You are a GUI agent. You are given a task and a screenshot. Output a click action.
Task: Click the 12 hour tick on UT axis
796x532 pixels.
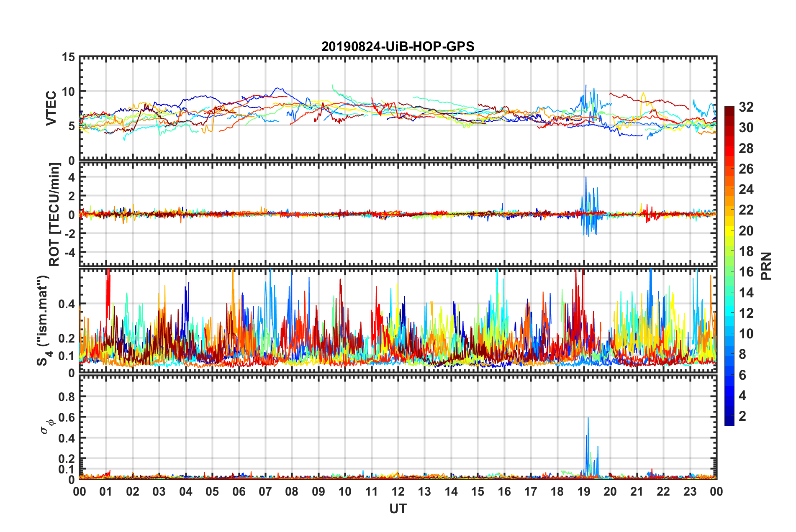tap(398, 491)
